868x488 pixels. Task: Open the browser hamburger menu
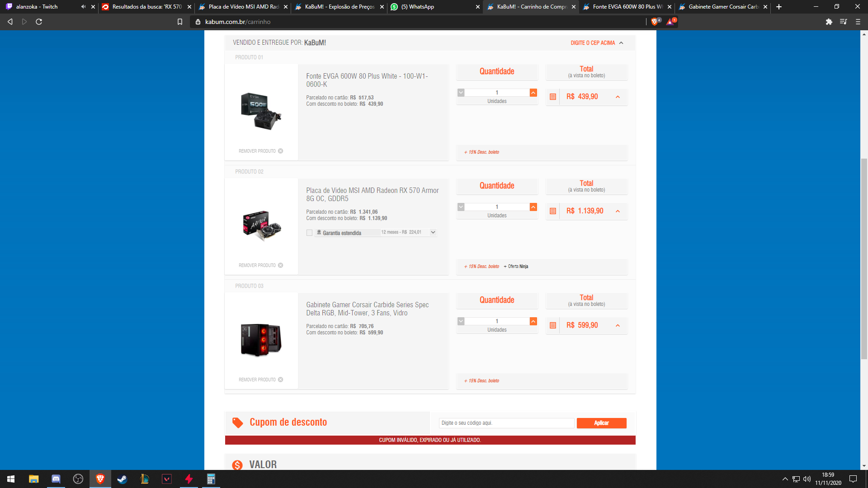(858, 22)
